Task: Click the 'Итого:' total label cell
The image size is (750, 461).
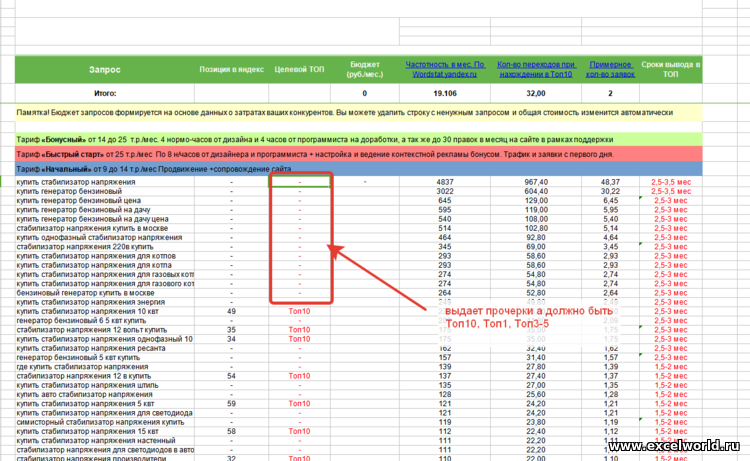Action: (x=105, y=93)
